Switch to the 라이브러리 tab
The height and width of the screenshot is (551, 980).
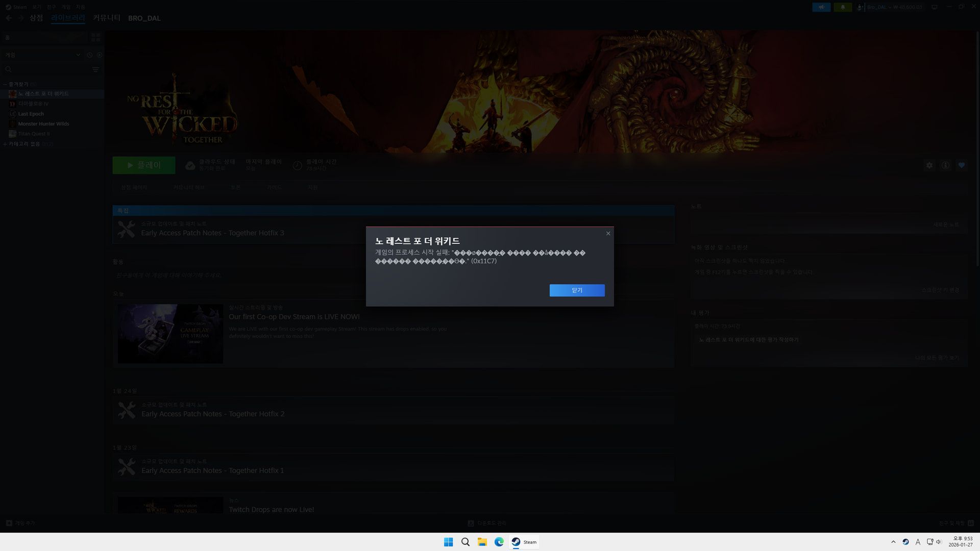[x=68, y=18]
